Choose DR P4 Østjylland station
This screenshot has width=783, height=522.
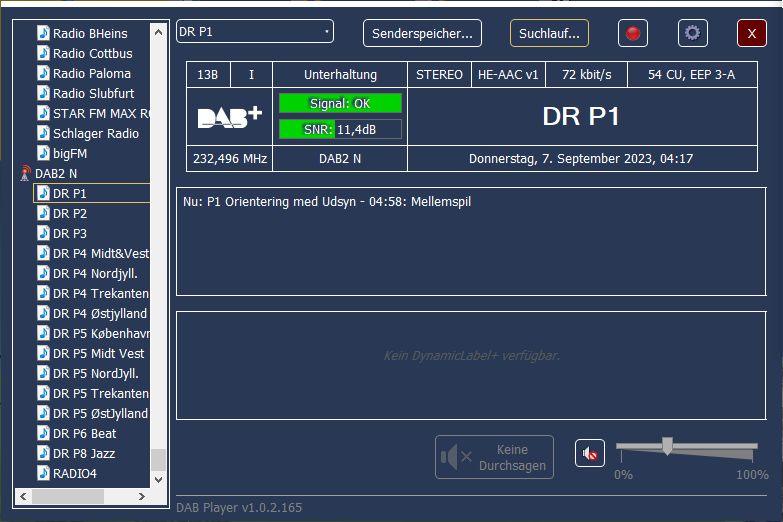coord(100,313)
